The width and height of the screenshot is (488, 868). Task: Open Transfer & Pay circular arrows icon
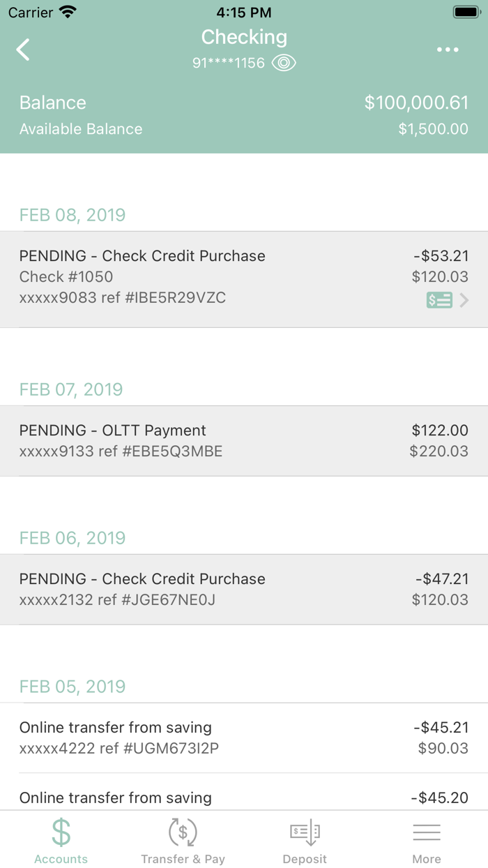pos(183,831)
